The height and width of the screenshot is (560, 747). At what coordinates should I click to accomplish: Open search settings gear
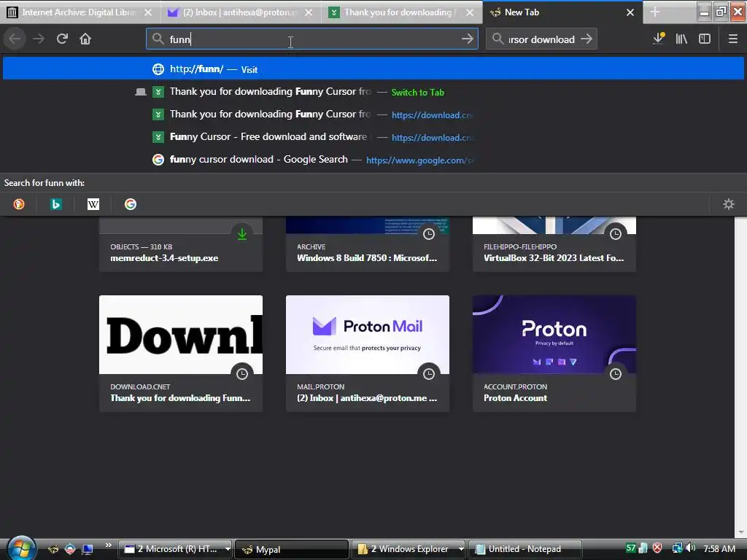click(x=729, y=204)
